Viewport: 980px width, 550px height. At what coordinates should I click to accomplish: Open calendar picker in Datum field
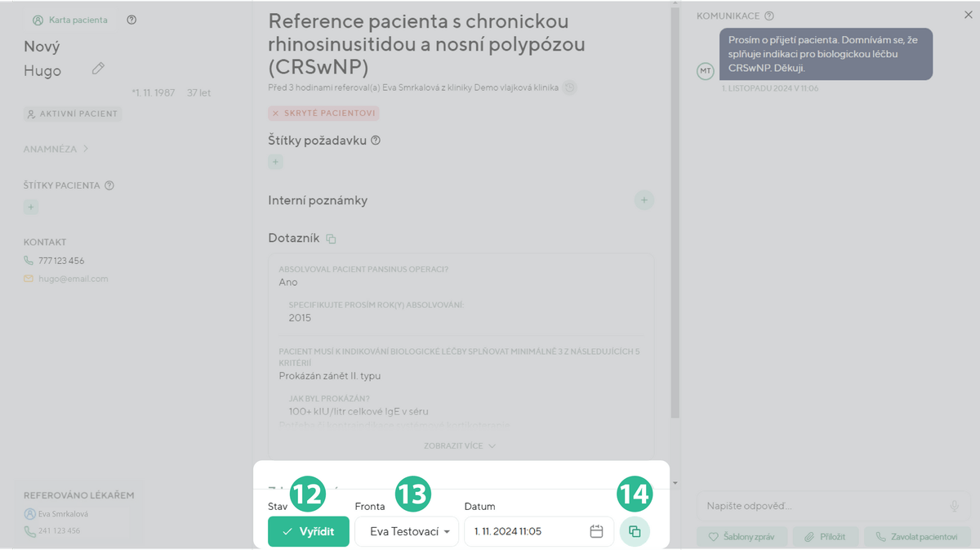596,531
